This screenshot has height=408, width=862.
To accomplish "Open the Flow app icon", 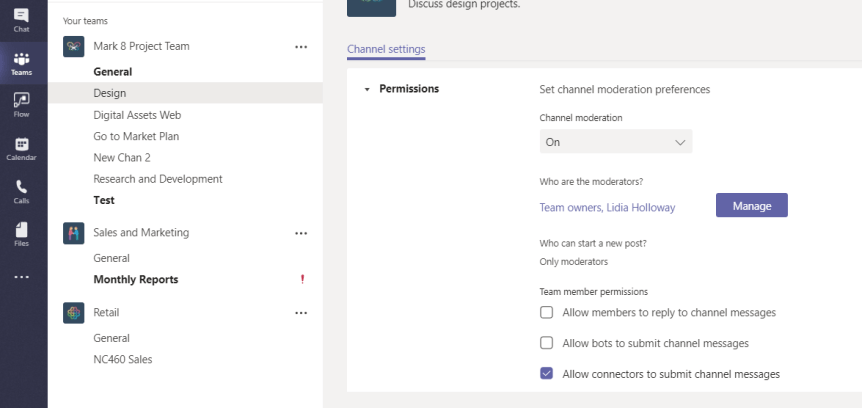I will (x=21, y=104).
